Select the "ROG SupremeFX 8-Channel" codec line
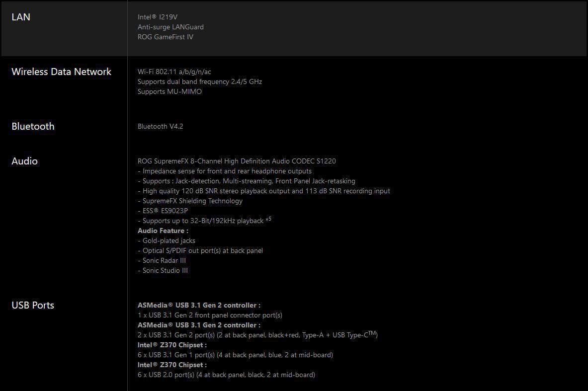The width and height of the screenshot is (588, 391). tap(237, 161)
